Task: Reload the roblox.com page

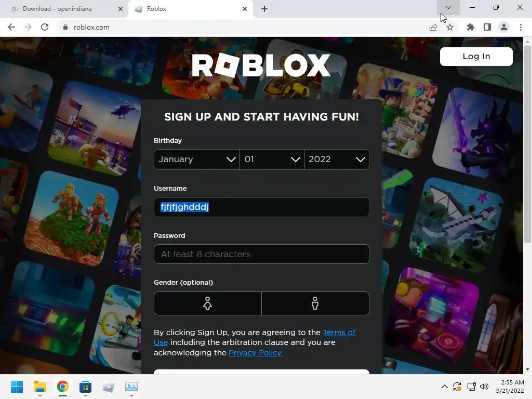Action: 45,27
